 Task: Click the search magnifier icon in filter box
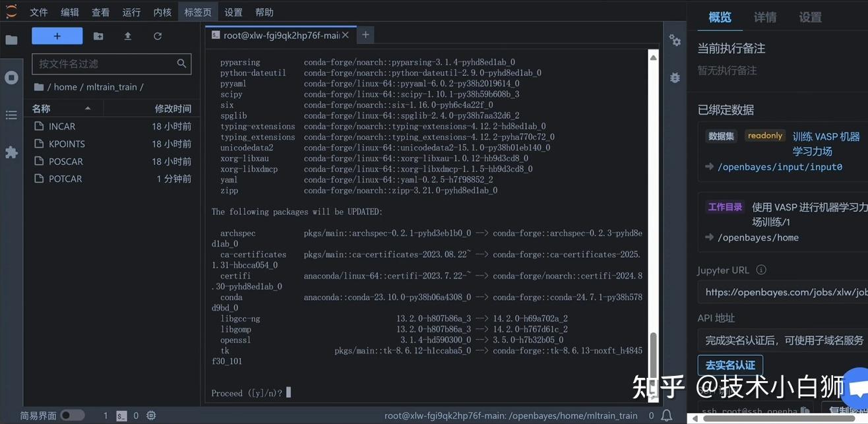(x=182, y=64)
